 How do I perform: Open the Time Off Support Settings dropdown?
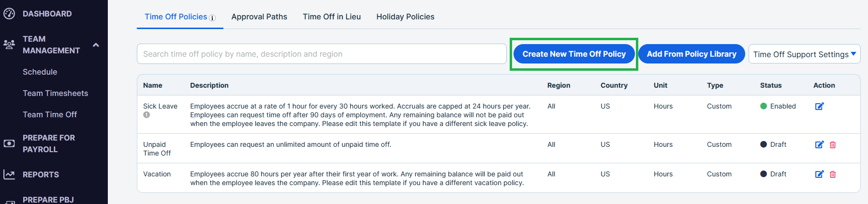[804, 54]
